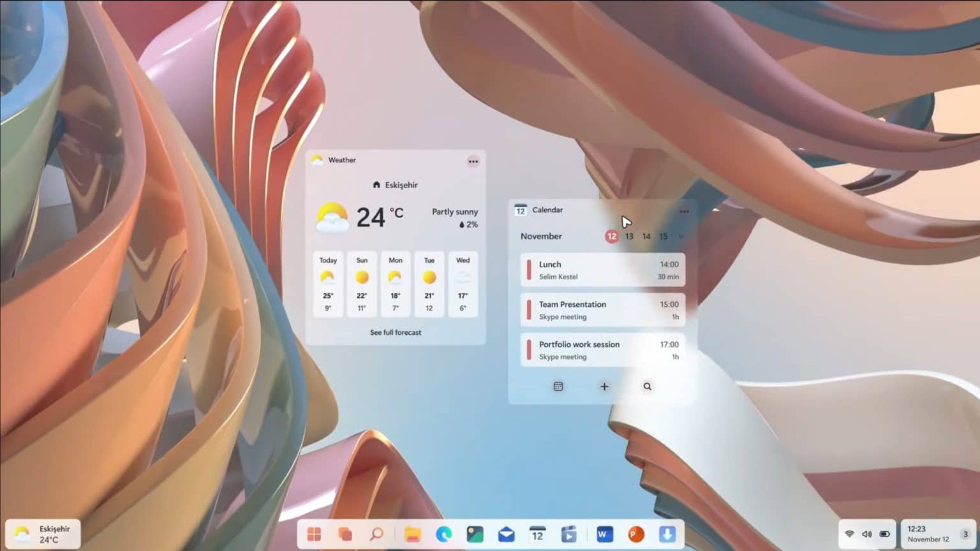The width and height of the screenshot is (980, 551).
Task: Switch to Wednesday's forecast in the Weather widget
Action: tap(463, 284)
